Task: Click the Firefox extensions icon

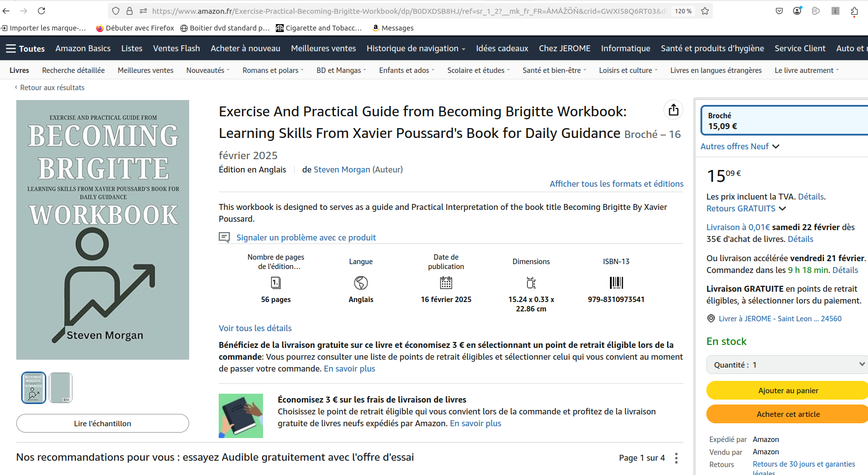Action: click(854, 11)
